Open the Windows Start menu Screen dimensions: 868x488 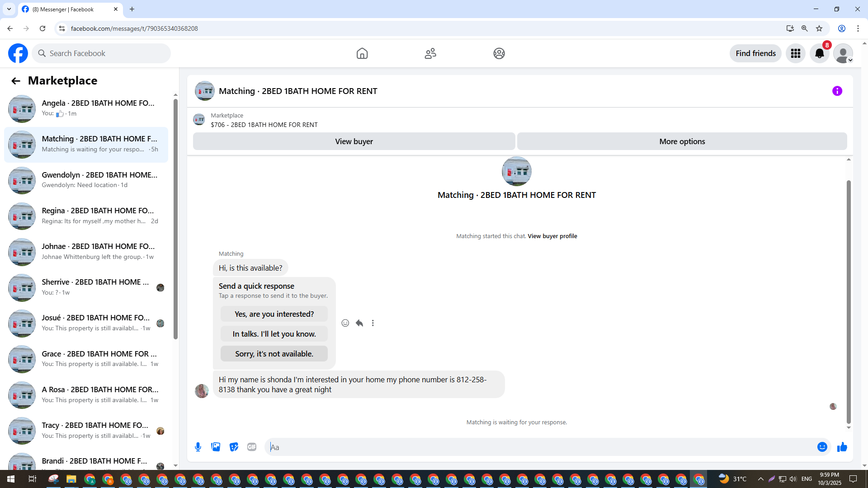[11, 479]
